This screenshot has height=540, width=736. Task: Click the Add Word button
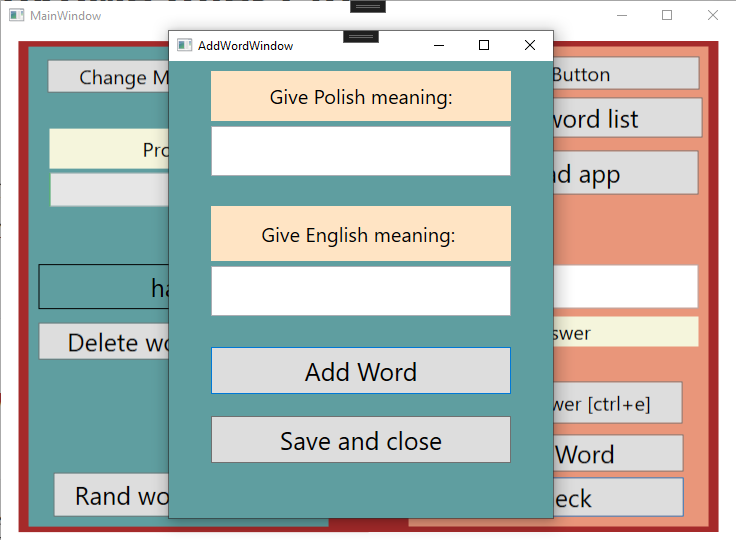pyautogui.click(x=360, y=370)
